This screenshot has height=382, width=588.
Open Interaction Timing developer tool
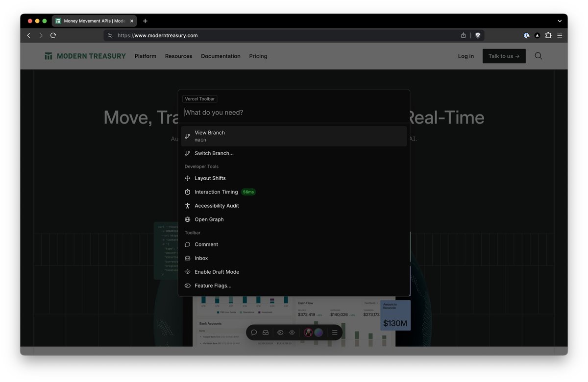coord(294,192)
